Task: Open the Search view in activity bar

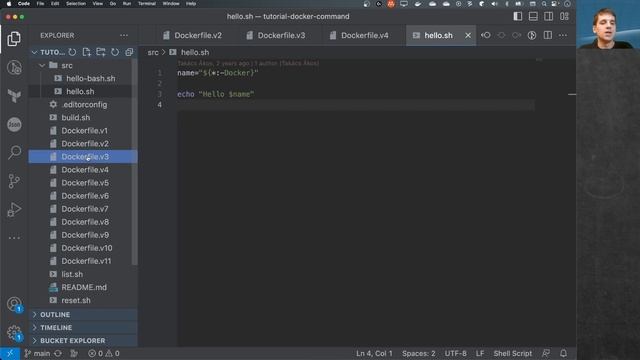Action: pyautogui.click(x=14, y=153)
